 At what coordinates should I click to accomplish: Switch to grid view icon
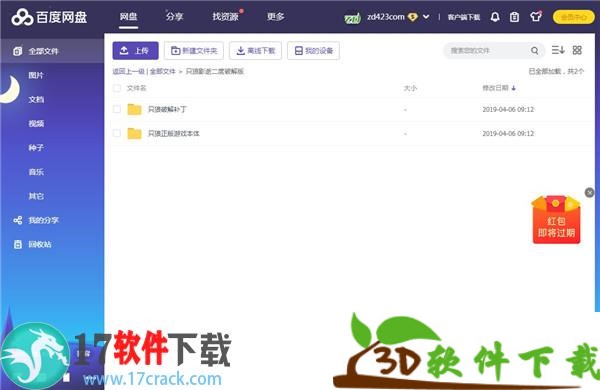[577, 50]
